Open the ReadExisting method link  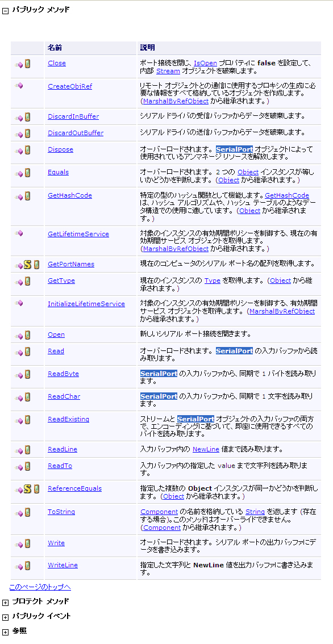[68, 419]
